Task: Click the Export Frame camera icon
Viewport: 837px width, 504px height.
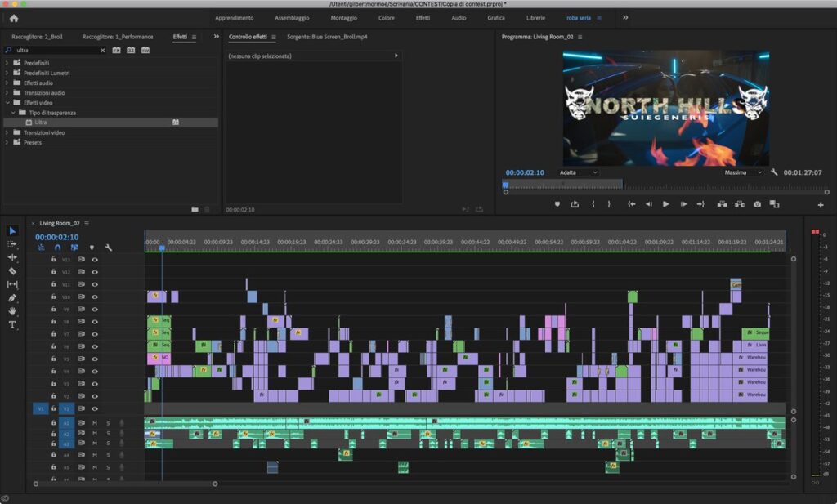Action: pyautogui.click(x=758, y=205)
